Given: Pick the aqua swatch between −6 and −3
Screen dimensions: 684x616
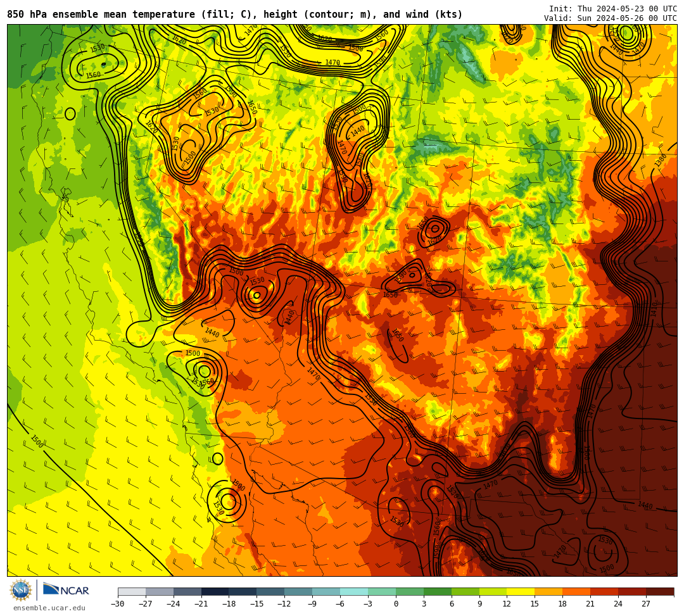Looking at the screenshot, I should point(354,591).
